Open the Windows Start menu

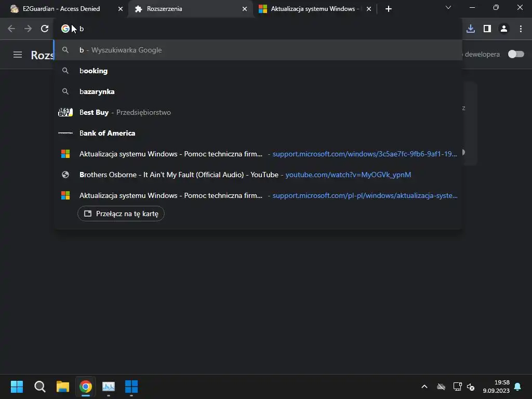point(17,387)
